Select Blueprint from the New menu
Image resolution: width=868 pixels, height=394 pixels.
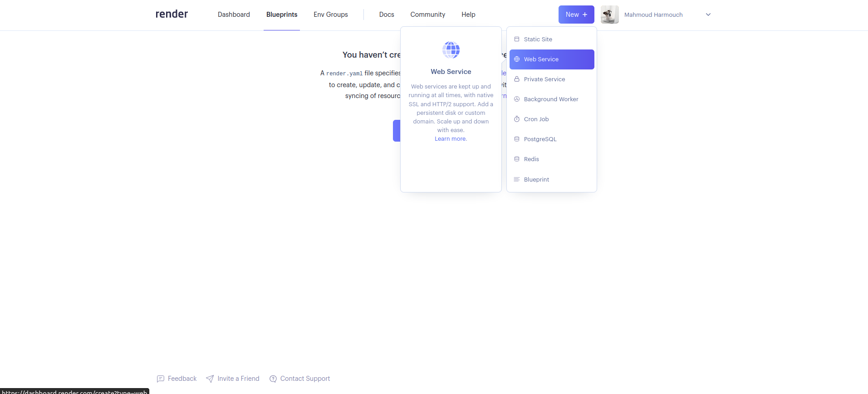point(552,180)
